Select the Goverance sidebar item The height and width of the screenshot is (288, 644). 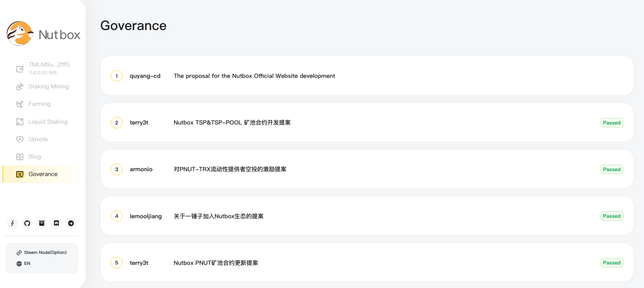[43, 174]
